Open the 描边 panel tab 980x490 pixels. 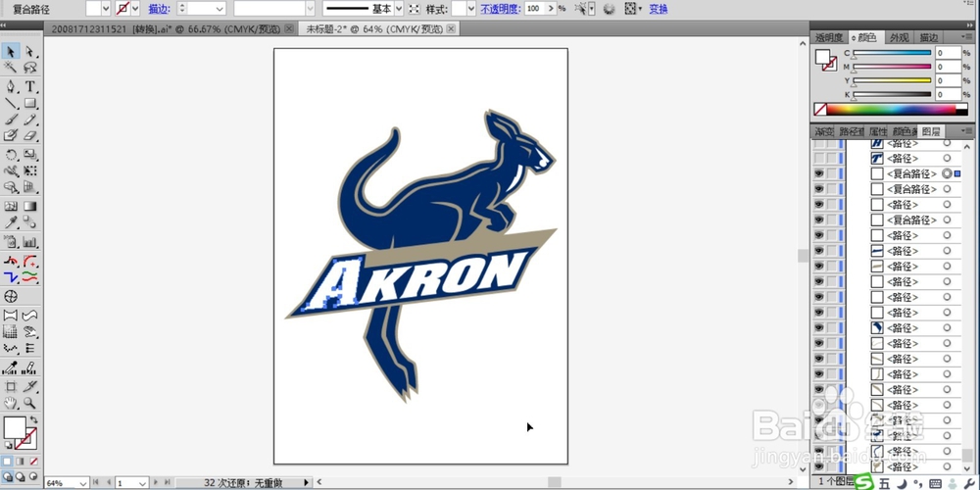pyautogui.click(x=929, y=38)
